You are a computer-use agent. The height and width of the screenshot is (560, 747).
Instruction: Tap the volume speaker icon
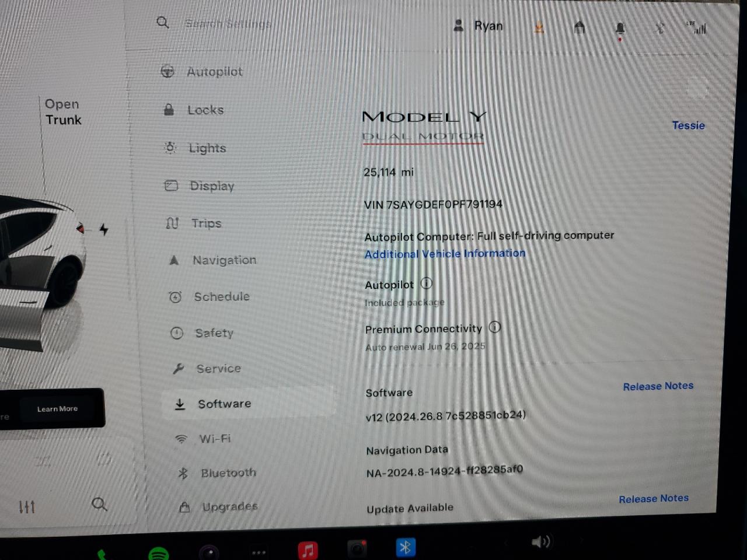click(540, 542)
